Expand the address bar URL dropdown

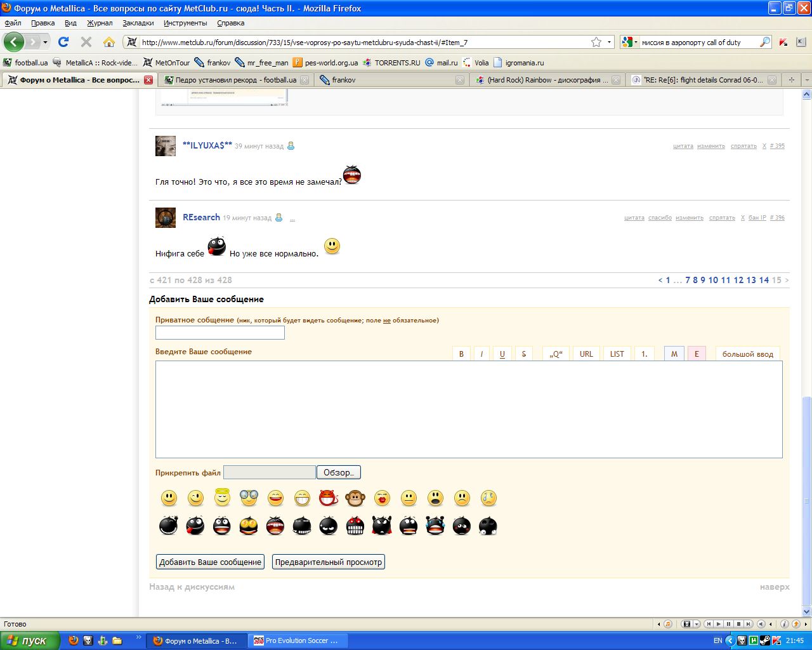(x=610, y=42)
